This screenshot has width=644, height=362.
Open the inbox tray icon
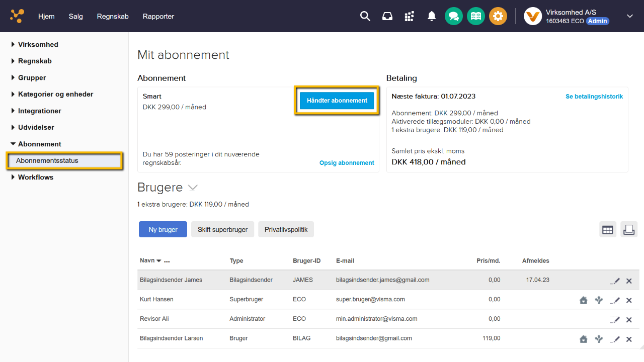[x=387, y=16]
